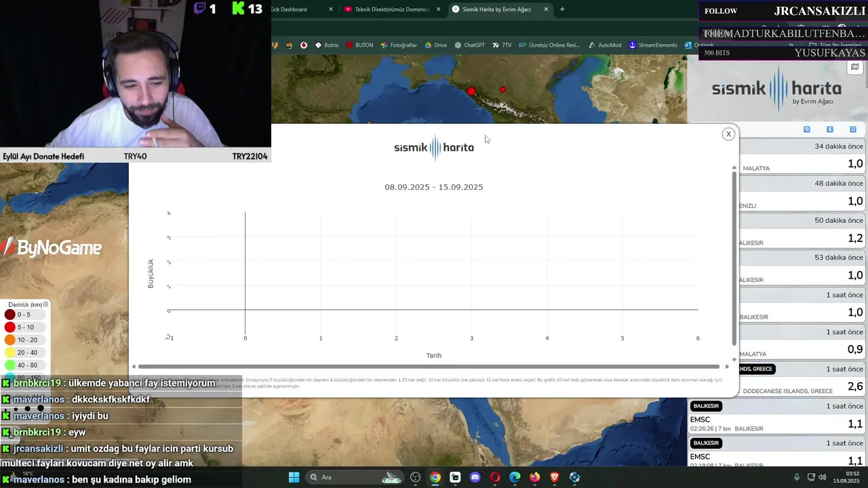The image size is (868, 488).
Task: Open the map layers icon
Action: (855, 67)
